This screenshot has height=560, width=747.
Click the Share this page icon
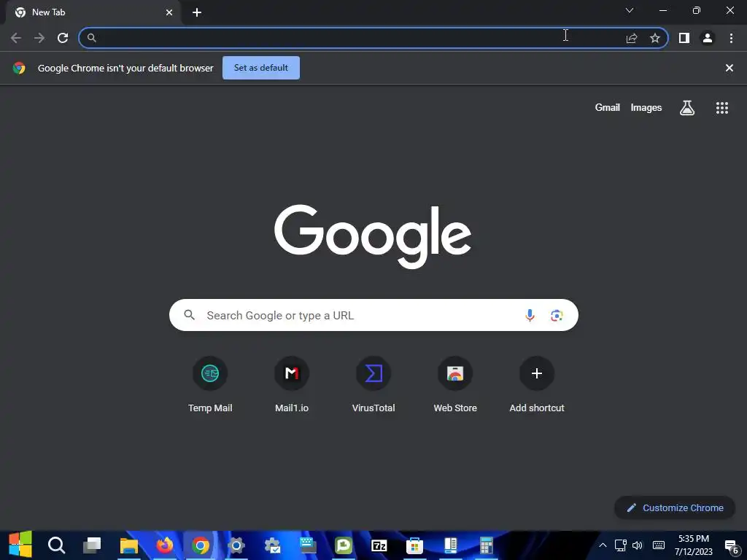(x=632, y=38)
